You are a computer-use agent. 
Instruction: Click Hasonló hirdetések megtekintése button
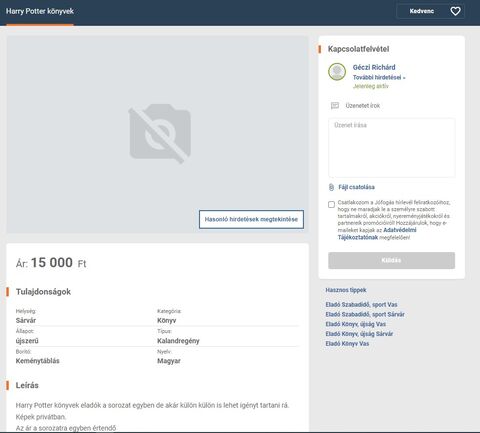(251, 219)
